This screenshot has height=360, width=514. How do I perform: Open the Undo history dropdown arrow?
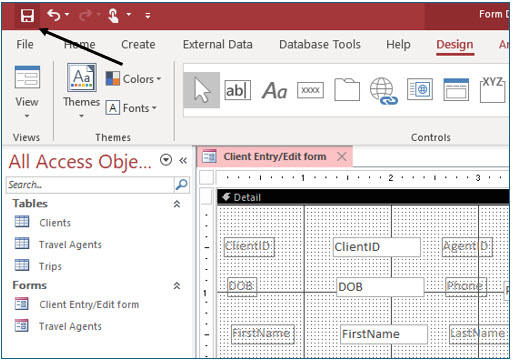pyautogui.click(x=67, y=14)
